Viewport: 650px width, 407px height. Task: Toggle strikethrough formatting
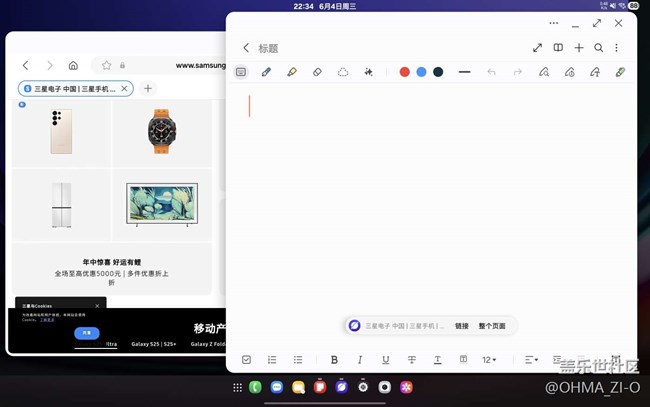[x=412, y=360]
